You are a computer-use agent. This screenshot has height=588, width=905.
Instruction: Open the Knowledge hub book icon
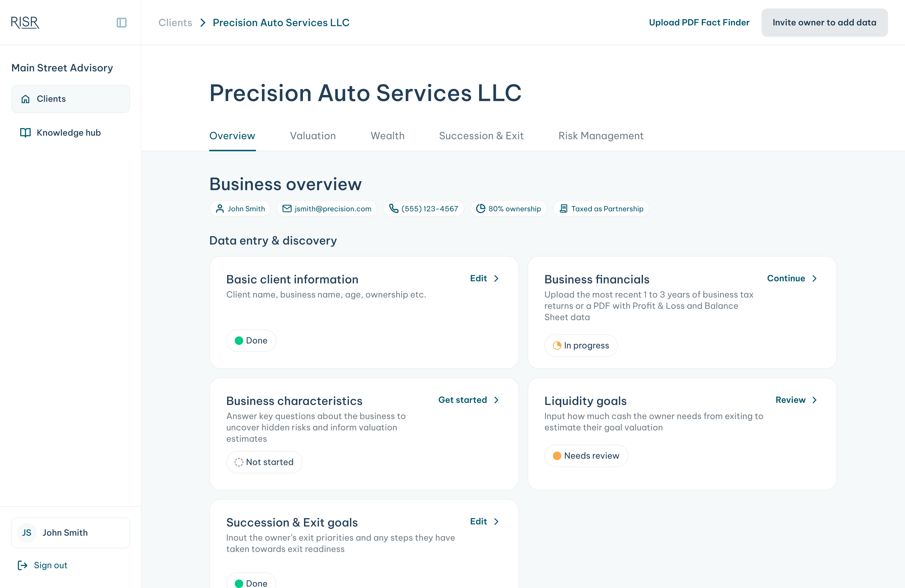tap(25, 133)
